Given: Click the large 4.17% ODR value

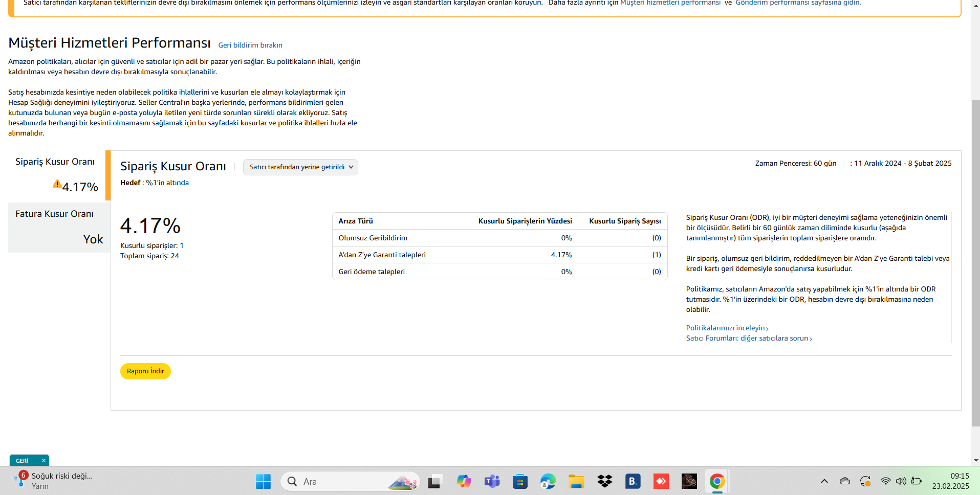Looking at the screenshot, I should [x=150, y=226].
